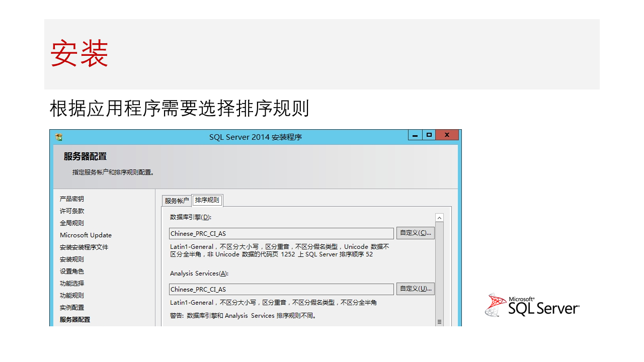644x362 pixels.
Task: Click the scrollbar up arrow
Action: [439, 218]
